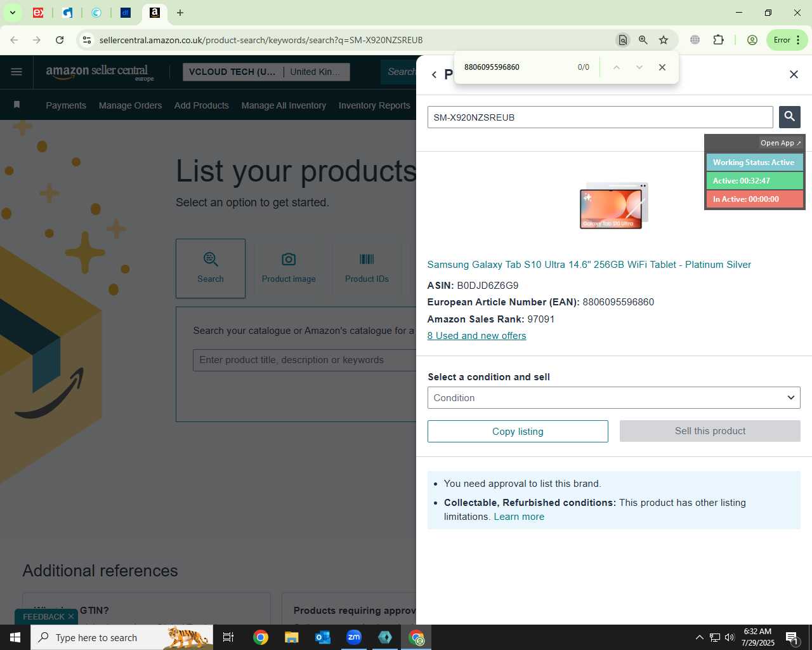
Task: Click the FEEDBACK button
Action: (44, 616)
